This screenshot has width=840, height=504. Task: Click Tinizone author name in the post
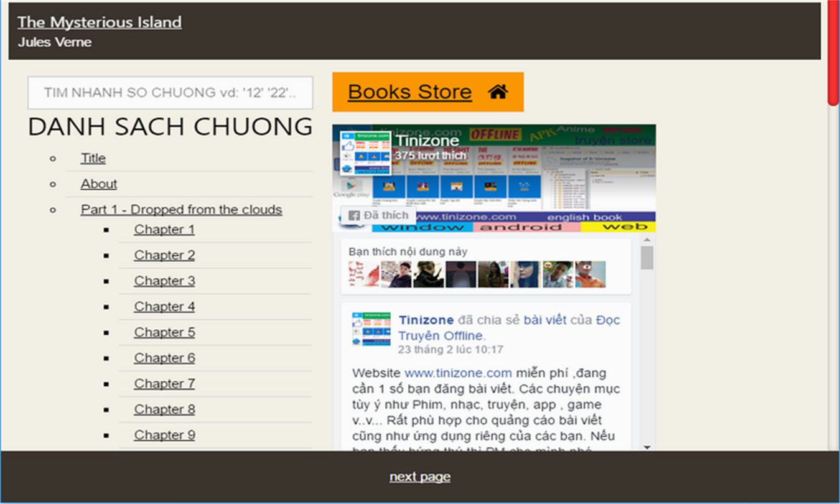pyautogui.click(x=426, y=320)
